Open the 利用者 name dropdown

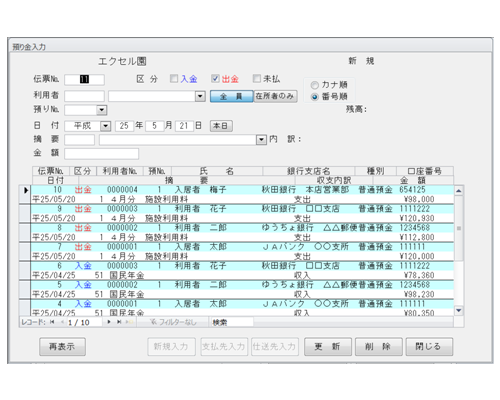200,96
